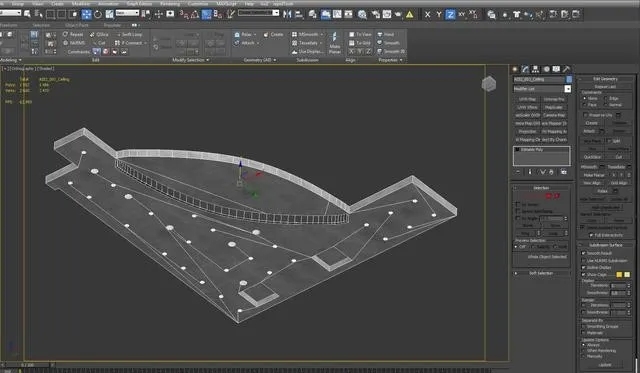The width and height of the screenshot is (640, 373).
Task: Click the Mirror tool icon
Action: point(287,15)
